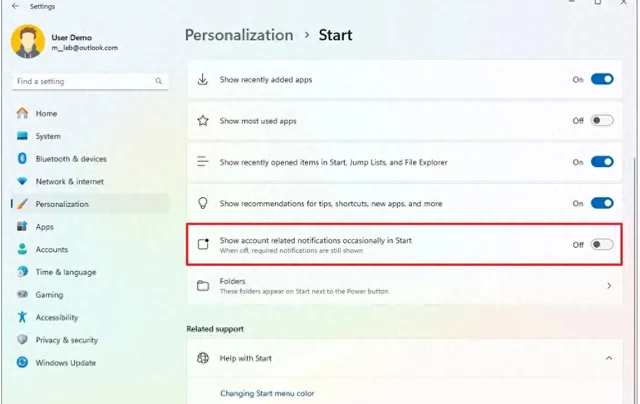Turn off Show recently added apps toggle
Viewport: 640px width, 404px height.
[x=602, y=79]
